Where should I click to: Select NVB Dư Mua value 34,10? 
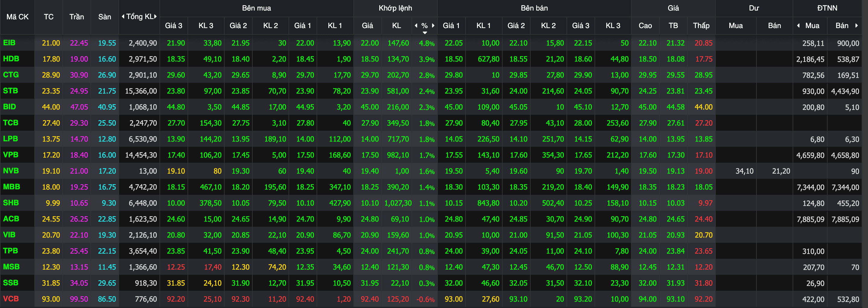click(744, 171)
